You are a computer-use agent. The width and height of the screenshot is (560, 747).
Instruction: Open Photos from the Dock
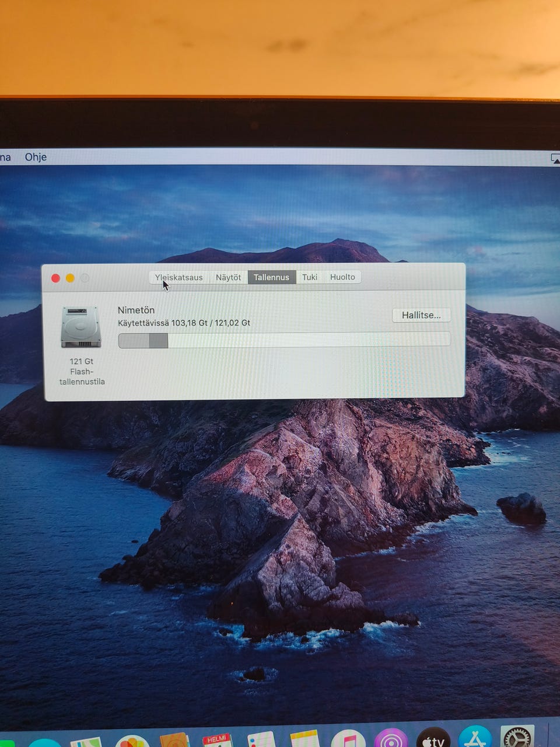pos(132,741)
